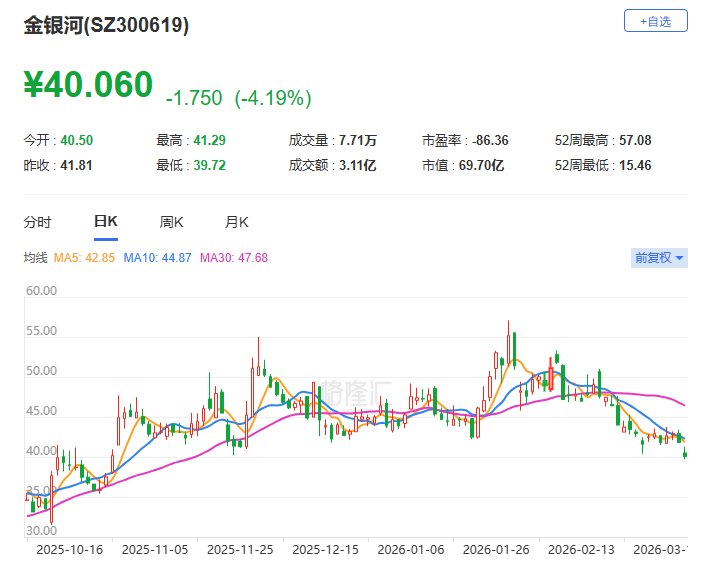Click the +自选 add to watchlist button

point(656,21)
